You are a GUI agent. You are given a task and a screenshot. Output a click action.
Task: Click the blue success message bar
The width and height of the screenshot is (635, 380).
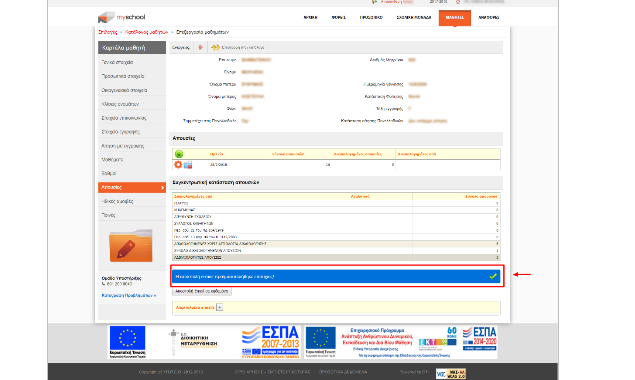coord(336,276)
